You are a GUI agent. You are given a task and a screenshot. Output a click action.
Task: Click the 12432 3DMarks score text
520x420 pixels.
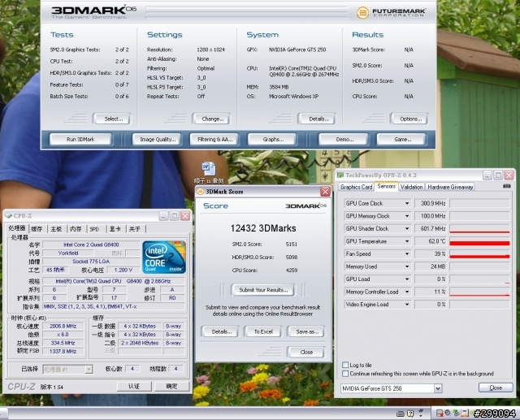point(263,228)
